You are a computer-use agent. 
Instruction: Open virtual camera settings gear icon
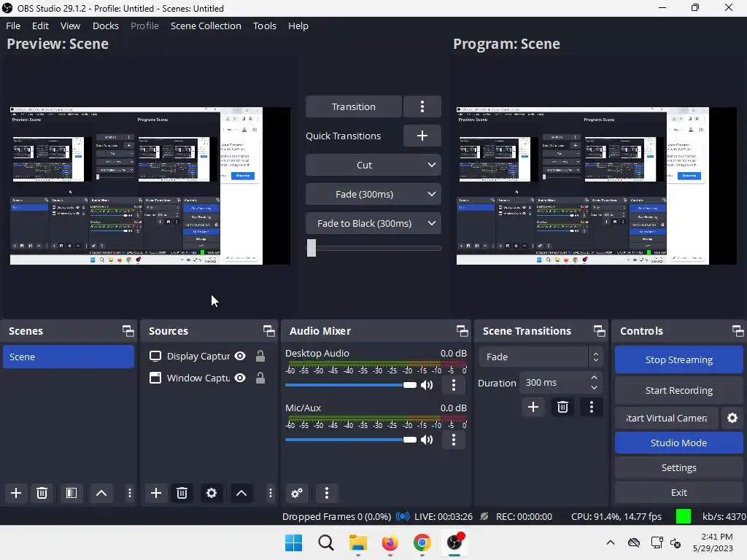click(732, 418)
